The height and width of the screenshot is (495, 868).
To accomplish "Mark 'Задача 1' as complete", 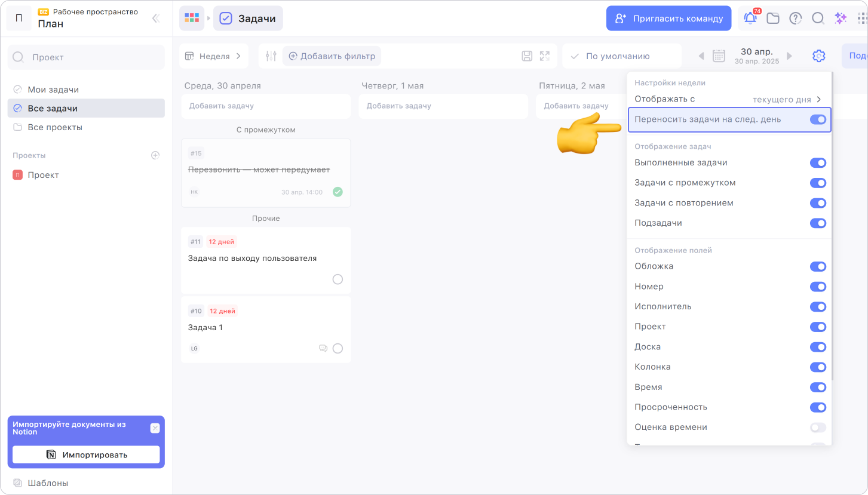I will click(x=338, y=349).
